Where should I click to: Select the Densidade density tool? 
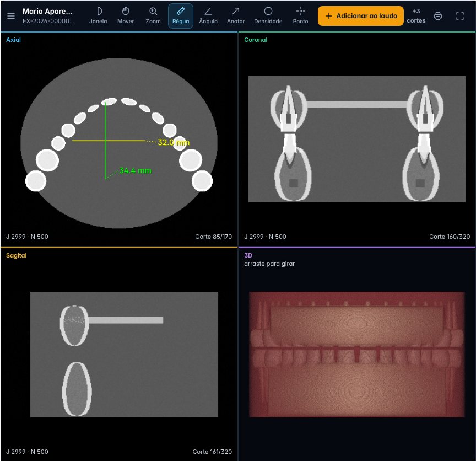[268, 16]
